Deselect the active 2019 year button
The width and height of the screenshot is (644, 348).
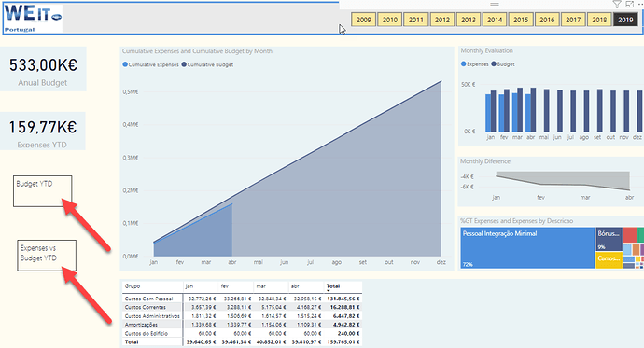pos(625,20)
